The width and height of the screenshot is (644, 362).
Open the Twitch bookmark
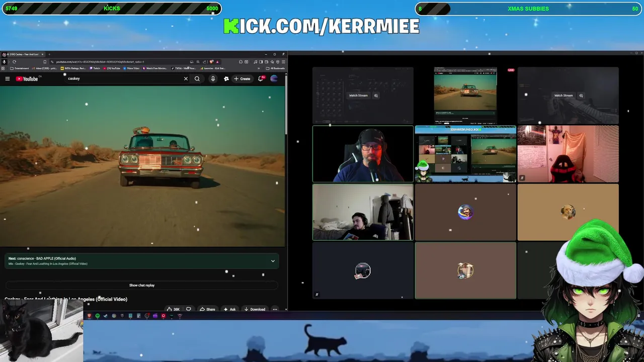coord(95,68)
